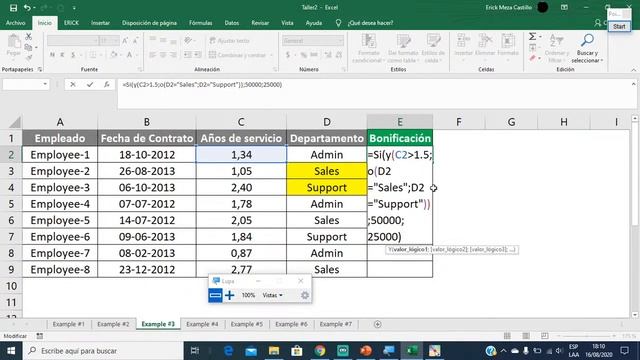Switch to Normal view in the status bar

pos(507,336)
